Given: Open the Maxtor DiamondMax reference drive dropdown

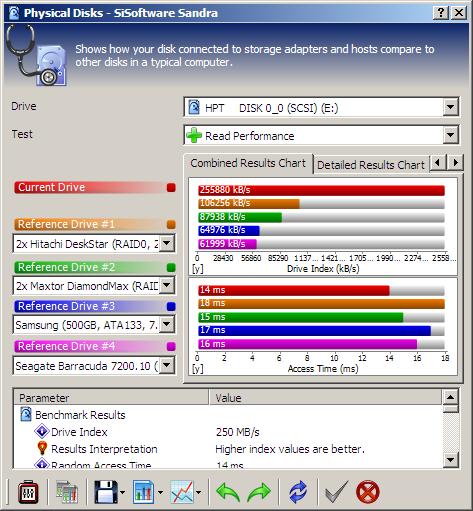Looking at the screenshot, I should 166,285.
